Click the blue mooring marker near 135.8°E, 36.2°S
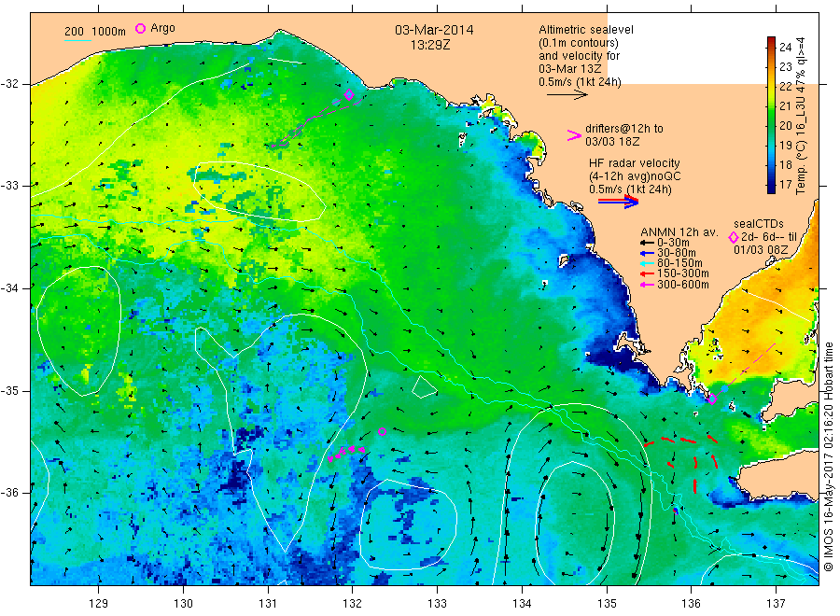The image size is (840, 616). pos(676,511)
